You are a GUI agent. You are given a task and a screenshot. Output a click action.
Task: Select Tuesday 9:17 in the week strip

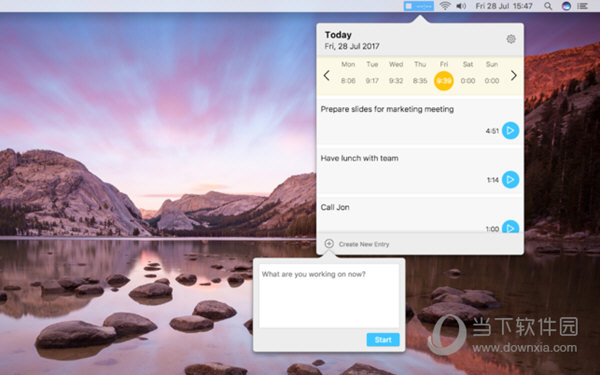[x=372, y=73]
